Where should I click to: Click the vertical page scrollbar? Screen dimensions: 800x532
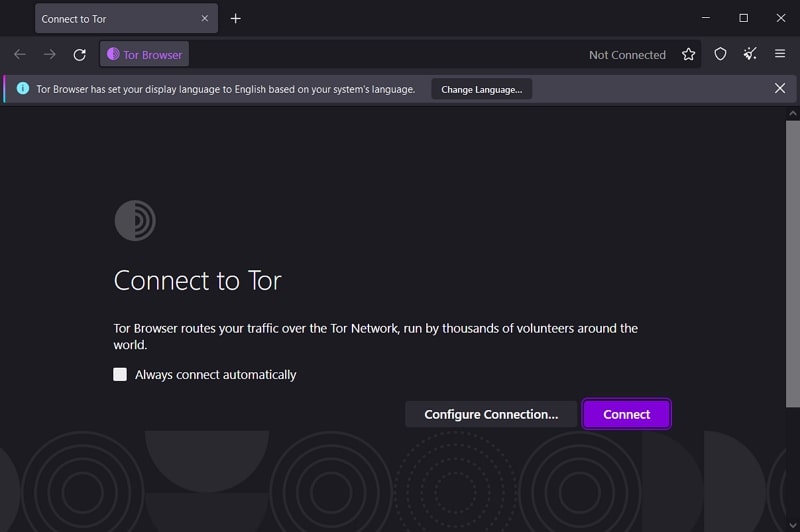click(793, 260)
